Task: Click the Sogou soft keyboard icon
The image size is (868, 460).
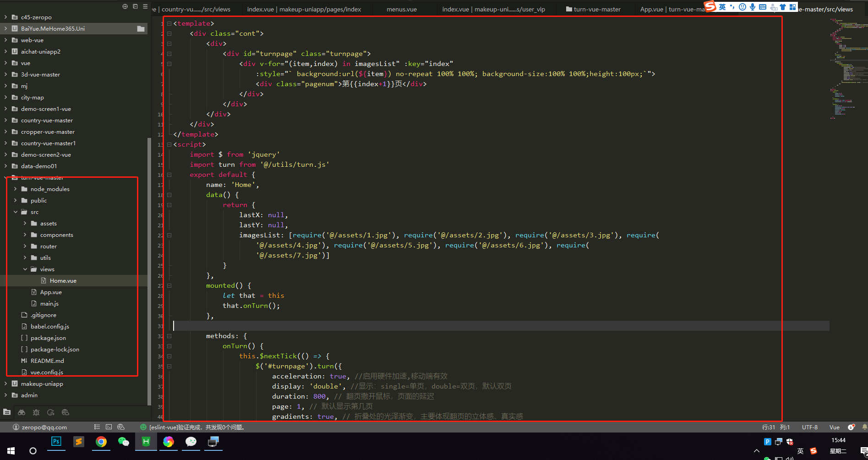Action: point(763,7)
